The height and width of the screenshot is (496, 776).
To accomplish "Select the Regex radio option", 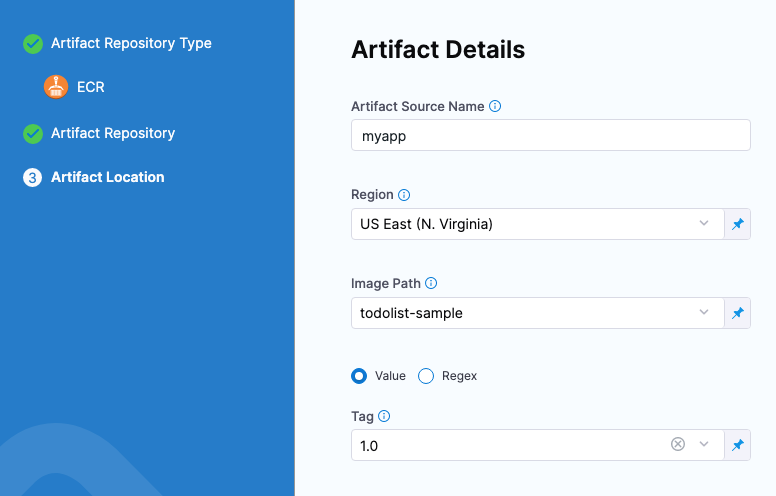I will click(x=426, y=376).
